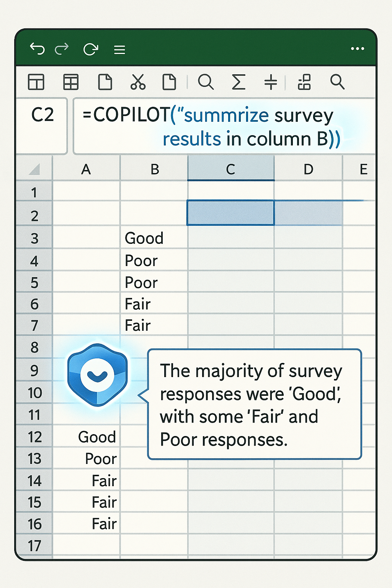Open the hamburger menu
Screen dimensions: 392x588
(119, 50)
